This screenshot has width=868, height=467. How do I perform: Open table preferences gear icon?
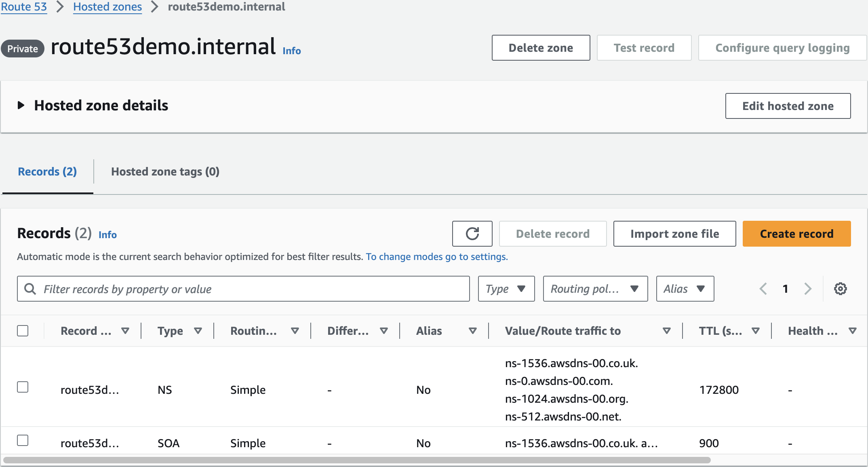tap(840, 289)
